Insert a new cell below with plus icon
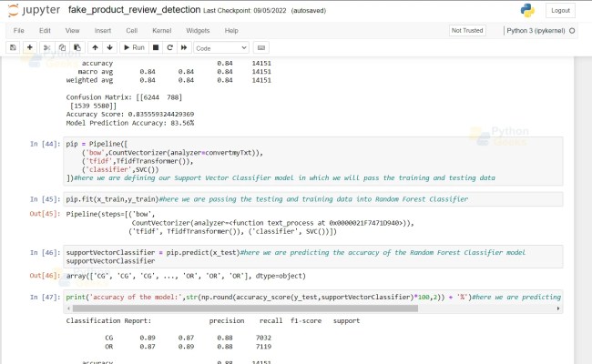The height and width of the screenshot is (364, 592). click(x=29, y=47)
